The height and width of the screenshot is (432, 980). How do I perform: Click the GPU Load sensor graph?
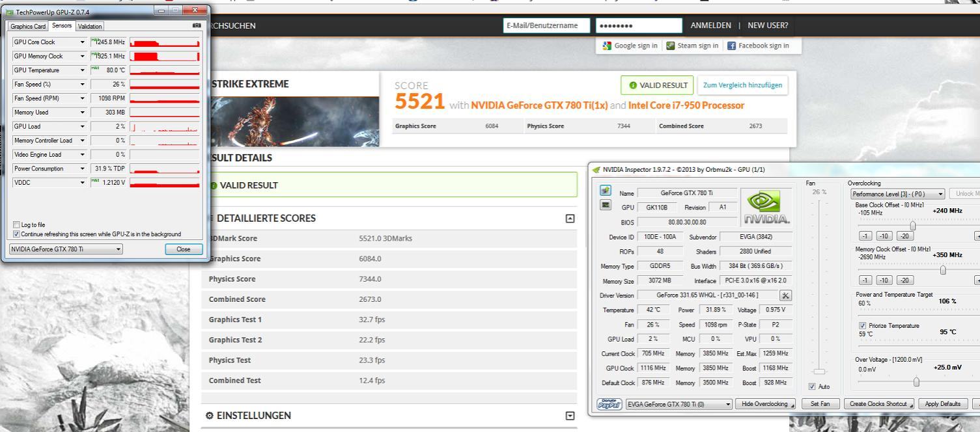[165, 126]
